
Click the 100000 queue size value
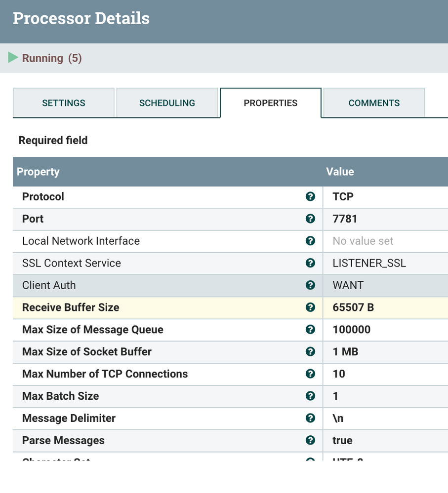[351, 330]
